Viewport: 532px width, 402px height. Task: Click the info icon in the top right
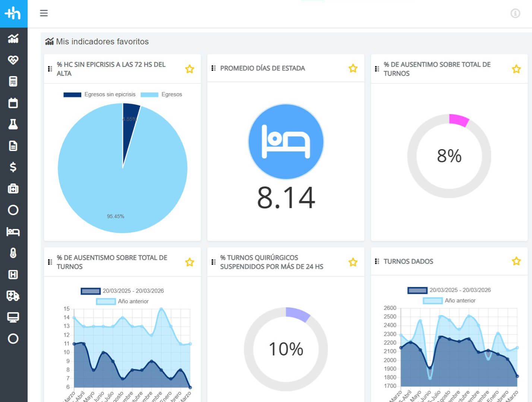(x=515, y=13)
